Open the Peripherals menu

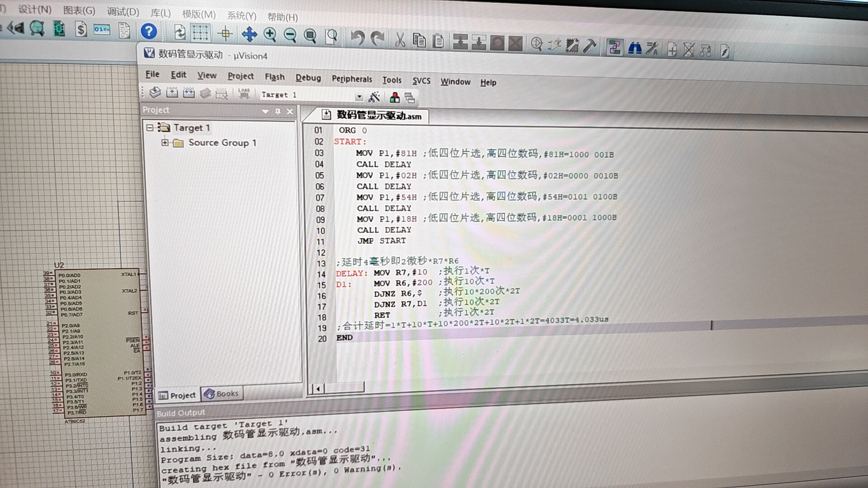tap(352, 79)
